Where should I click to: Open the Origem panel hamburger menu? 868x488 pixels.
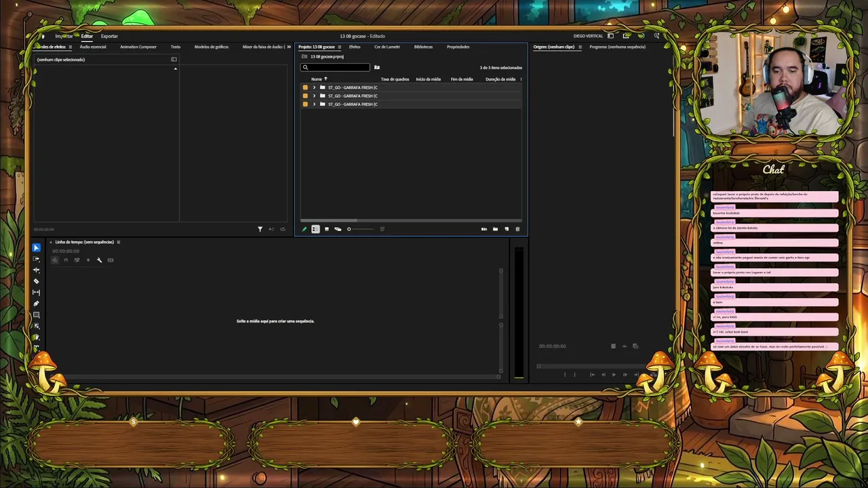click(580, 47)
